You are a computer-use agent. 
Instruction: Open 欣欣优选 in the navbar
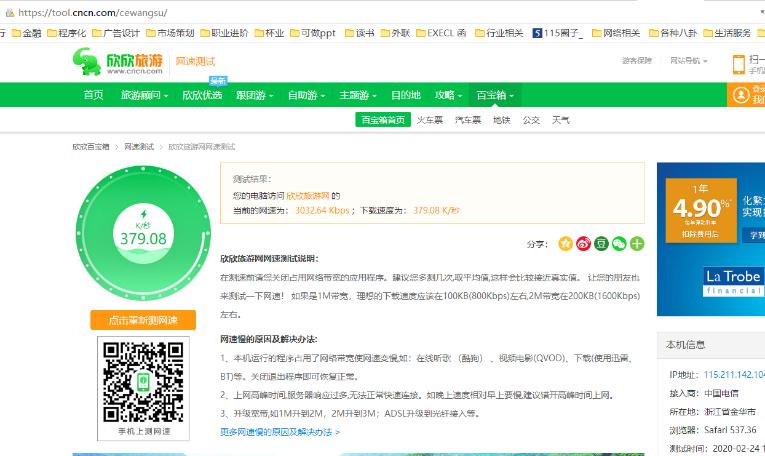tap(202, 95)
